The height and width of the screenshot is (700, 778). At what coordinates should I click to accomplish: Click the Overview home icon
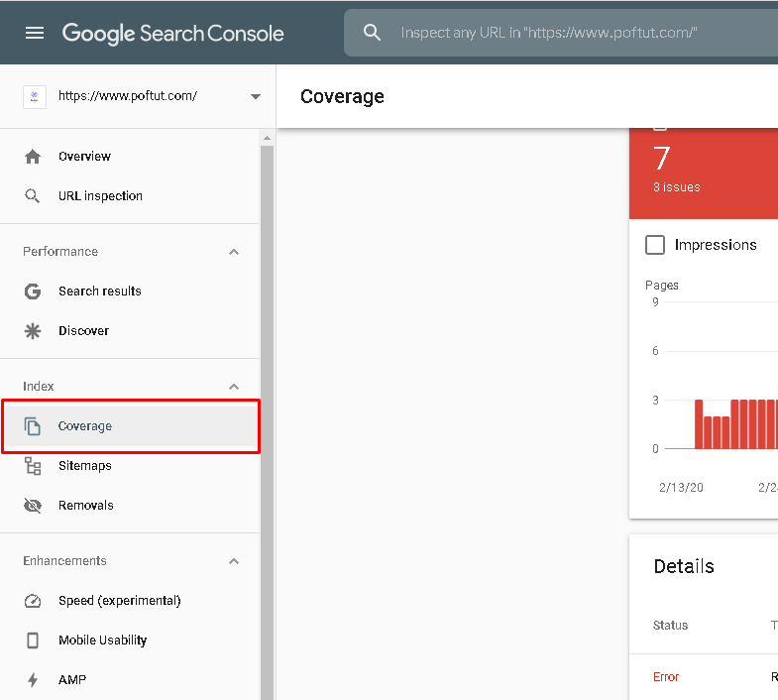pos(33,157)
